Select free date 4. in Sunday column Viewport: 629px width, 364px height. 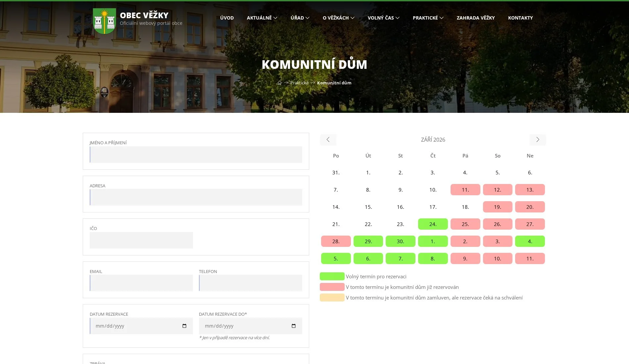pyautogui.click(x=530, y=241)
